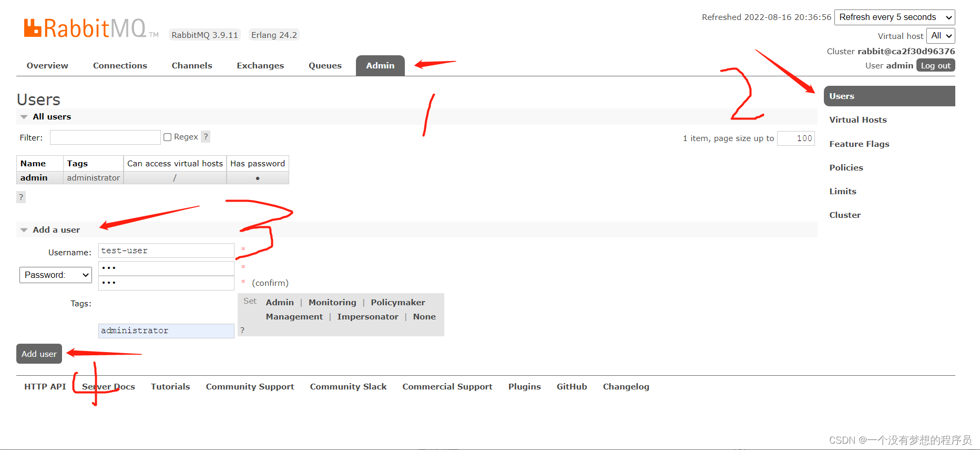Open the Commercial Support link
The image size is (980, 450).
click(x=447, y=387)
